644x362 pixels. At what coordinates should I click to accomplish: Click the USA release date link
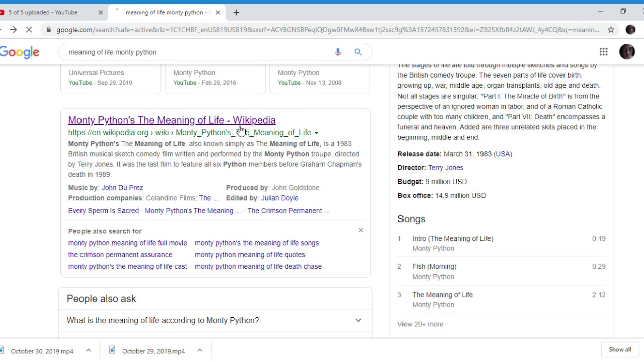tap(503, 154)
